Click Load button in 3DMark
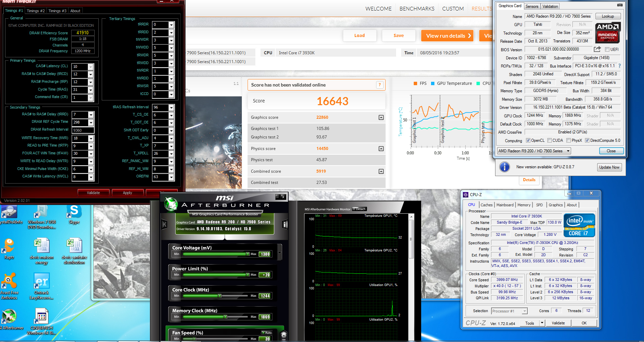The image size is (644, 342). tap(359, 36)
